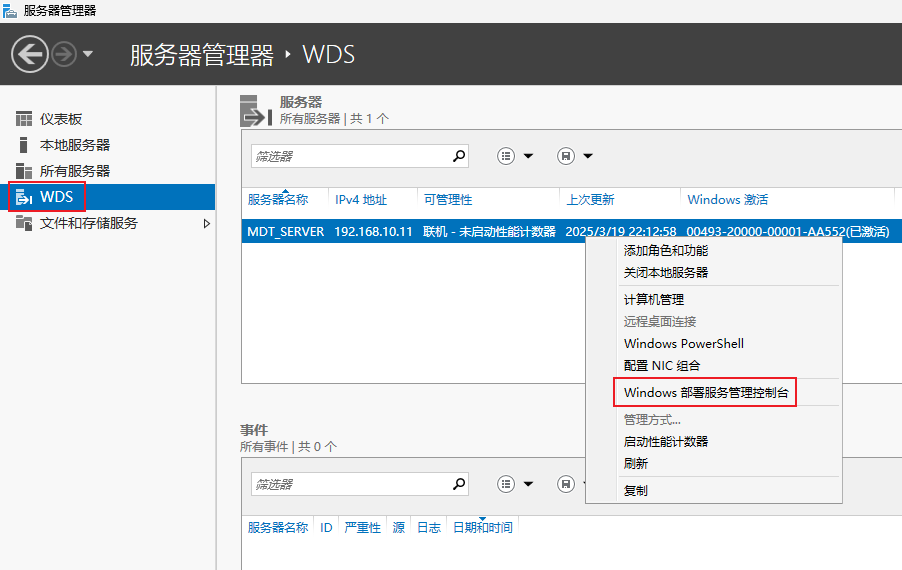902x570 pixels.
Task: Click the WDS role icon in the sidebar
Action: tap(24, 197)
